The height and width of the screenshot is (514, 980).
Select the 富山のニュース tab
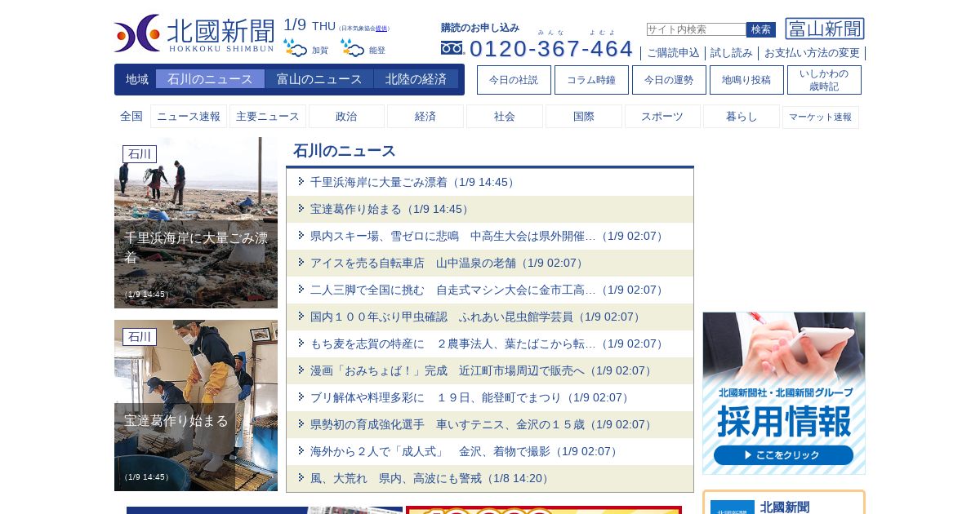319,79
